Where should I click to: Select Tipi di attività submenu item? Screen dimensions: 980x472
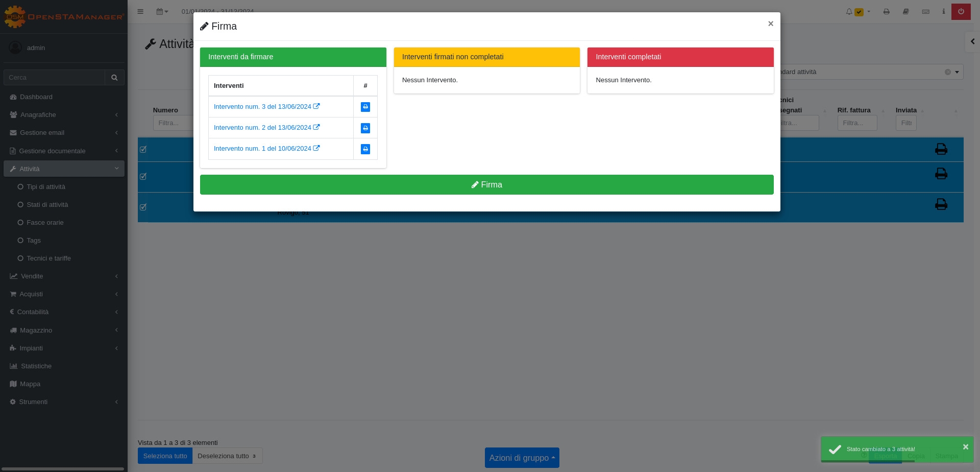(x=46, y=187)
